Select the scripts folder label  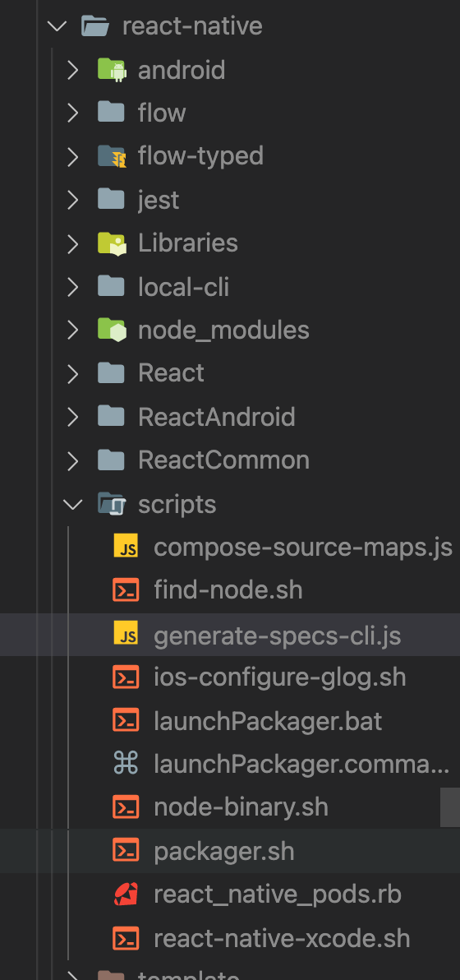pyautogui.click(x=177, y=504)
